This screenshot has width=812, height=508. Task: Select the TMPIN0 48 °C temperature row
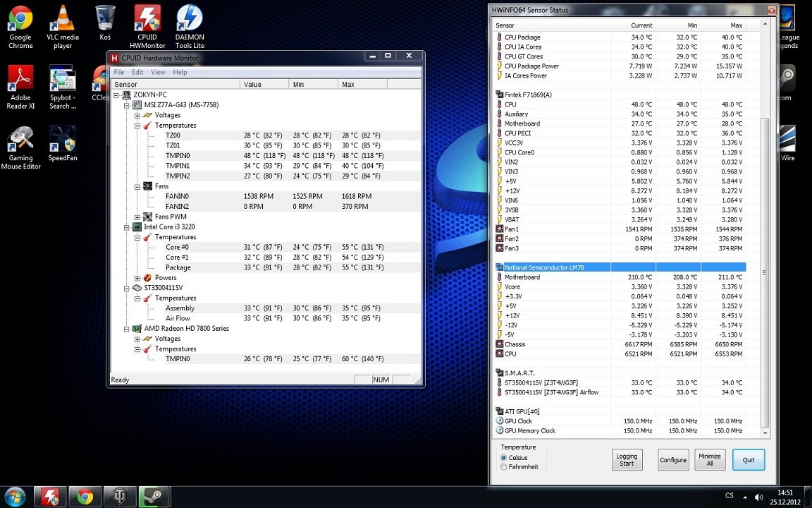point(293,156)
